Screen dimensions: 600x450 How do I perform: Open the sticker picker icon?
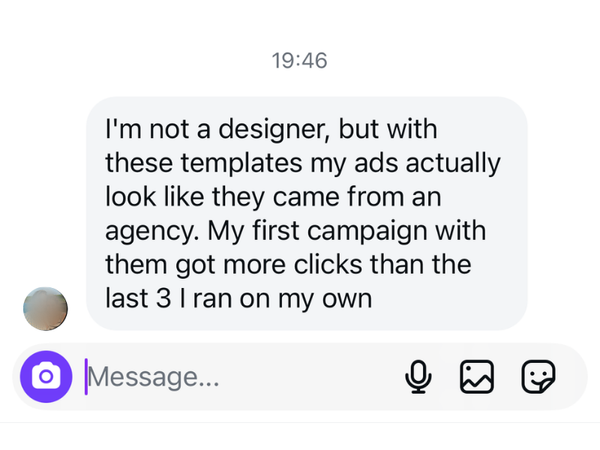click(539, 376)
